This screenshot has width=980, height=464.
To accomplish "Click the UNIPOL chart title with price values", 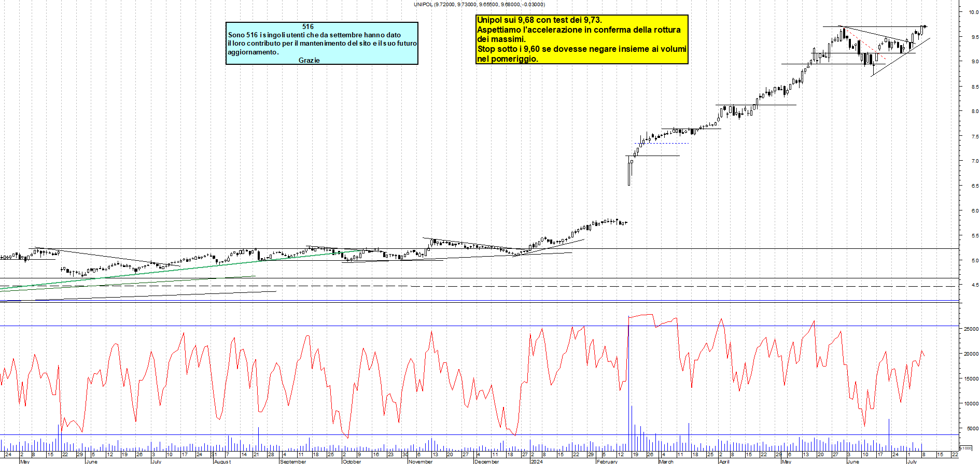I will tap(479, 4).
